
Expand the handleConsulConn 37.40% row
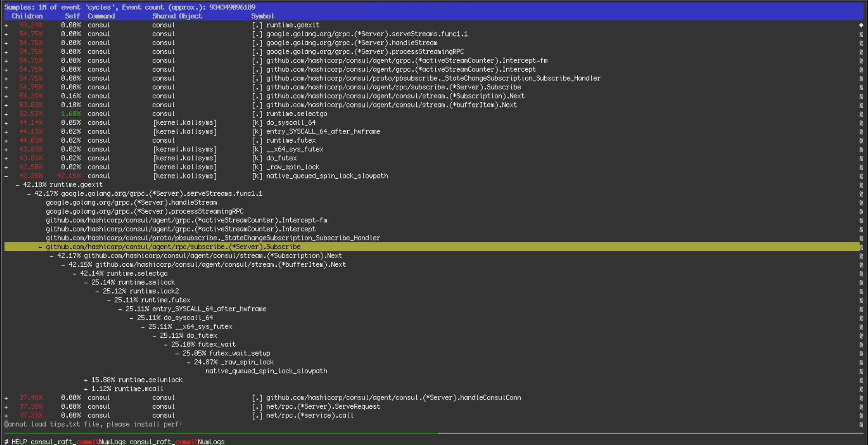pos(6,398)
